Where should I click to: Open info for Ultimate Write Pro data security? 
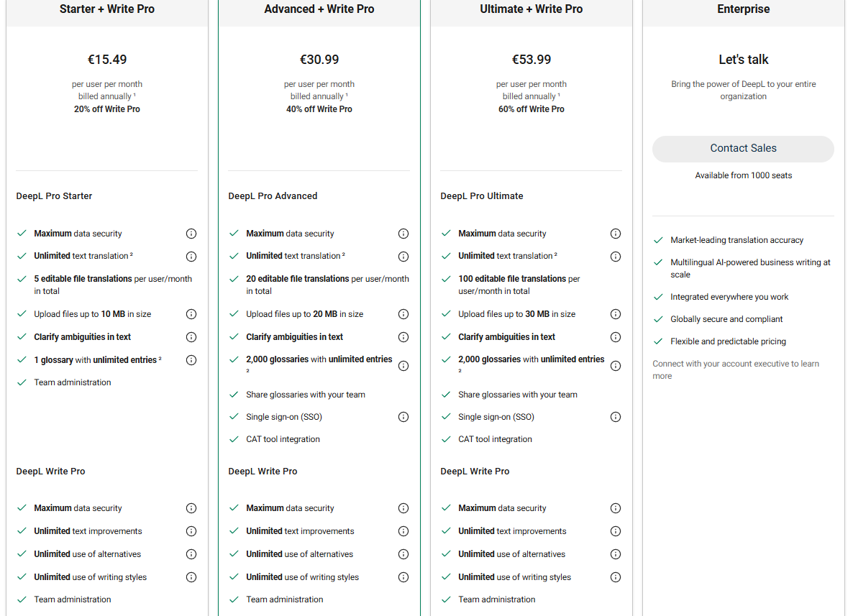[615, 508]
